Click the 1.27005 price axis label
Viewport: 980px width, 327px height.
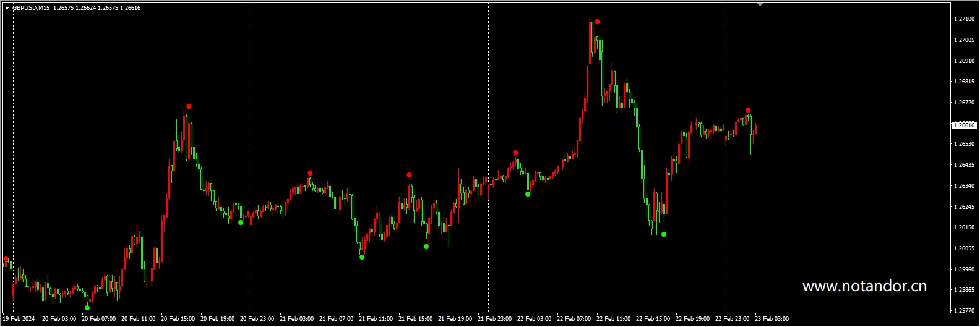coord(964,40)
